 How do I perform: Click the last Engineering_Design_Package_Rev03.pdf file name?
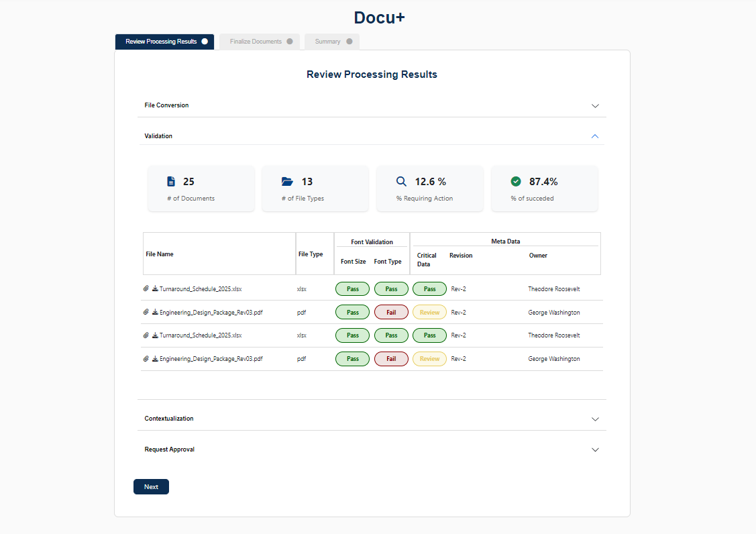coord(211,359)
